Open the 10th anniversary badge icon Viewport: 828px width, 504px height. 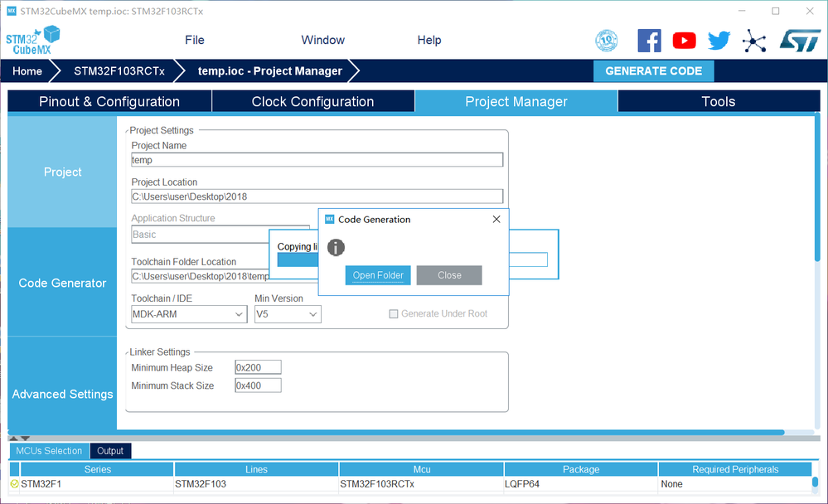pyautogui.click(x=606, y=41)
